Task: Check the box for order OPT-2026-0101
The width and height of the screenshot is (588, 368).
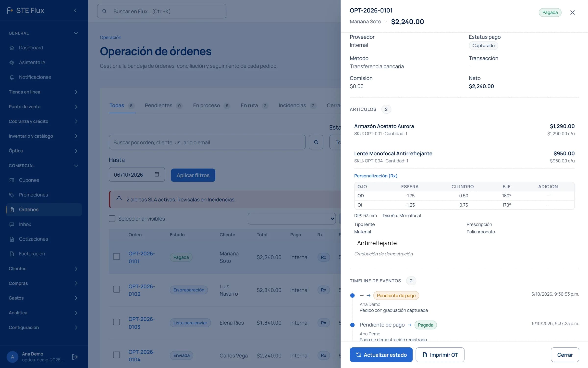Action: [x=116, y=257]
